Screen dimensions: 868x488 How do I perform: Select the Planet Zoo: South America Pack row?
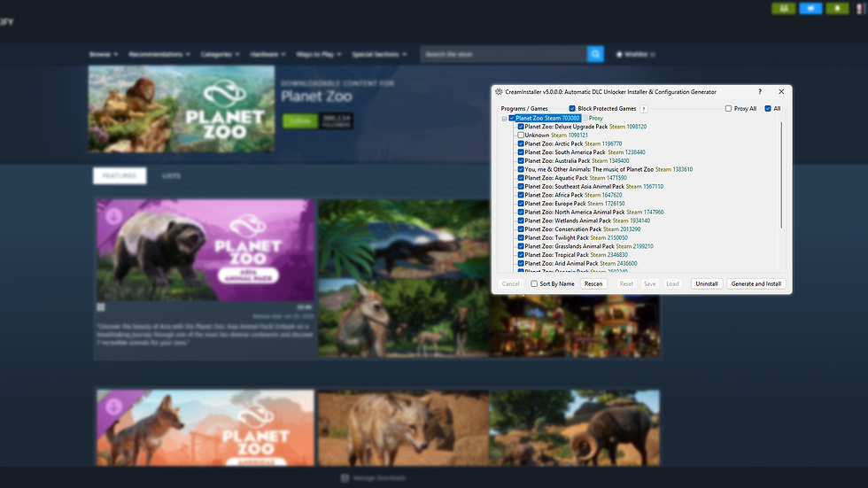pyautogui.click(x=585, y=152)
